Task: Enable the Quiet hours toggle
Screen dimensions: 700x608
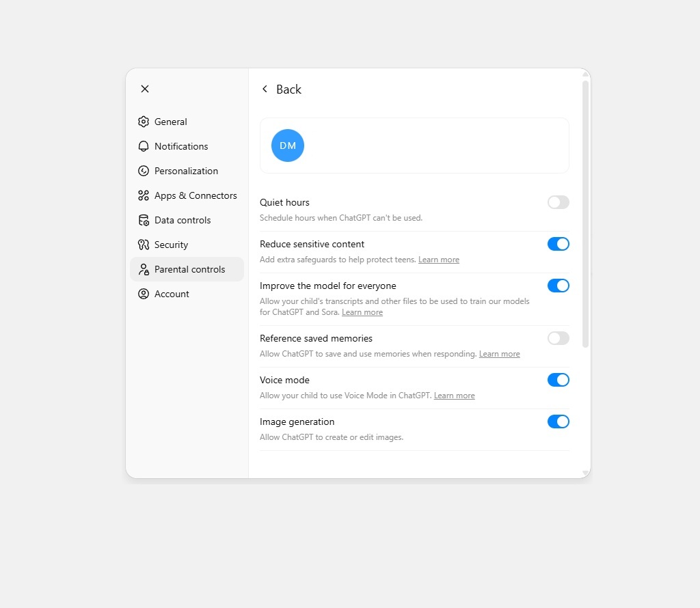Action: (558, 202)
